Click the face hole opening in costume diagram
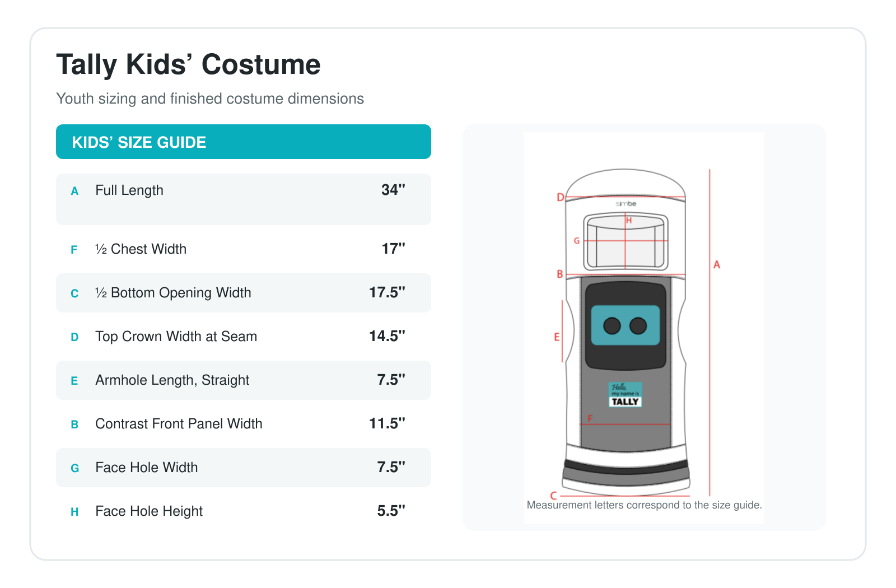This screenshot has height=588, width=896. click(x=626, y=241)
